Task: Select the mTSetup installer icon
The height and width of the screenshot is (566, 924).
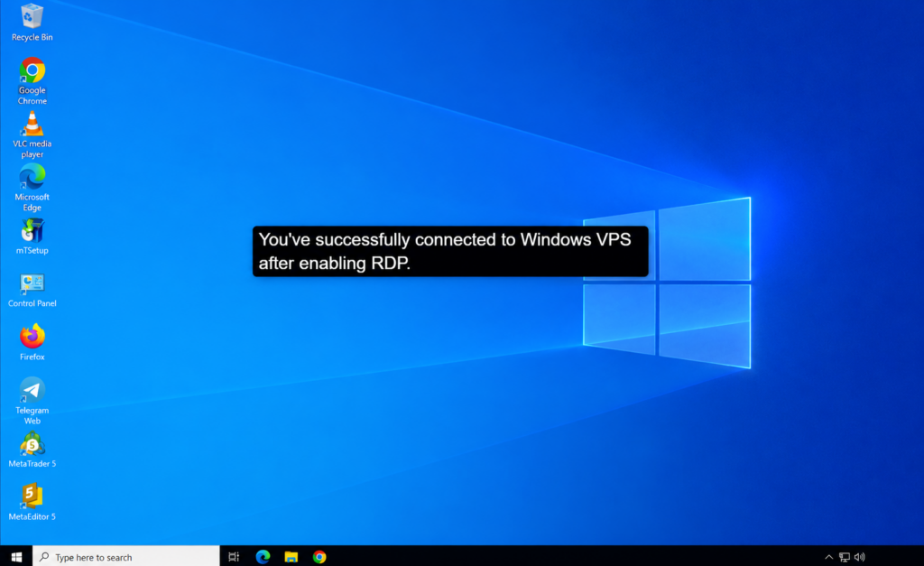Action: [32, 237]
